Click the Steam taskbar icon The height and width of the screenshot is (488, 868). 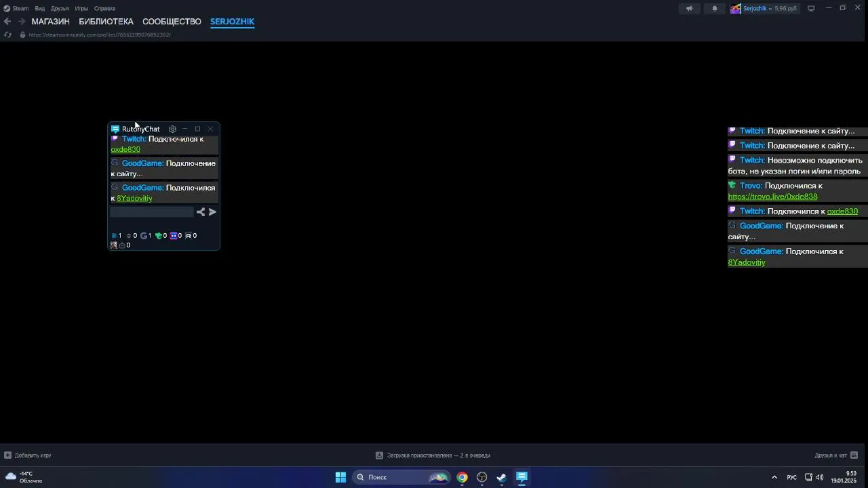pos(502,477)
